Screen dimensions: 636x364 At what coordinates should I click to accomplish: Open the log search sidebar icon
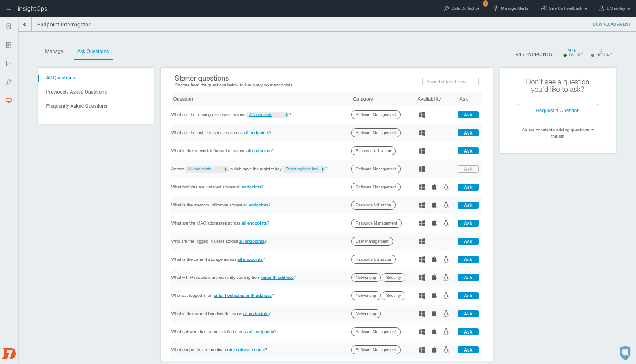coord(9,26)
